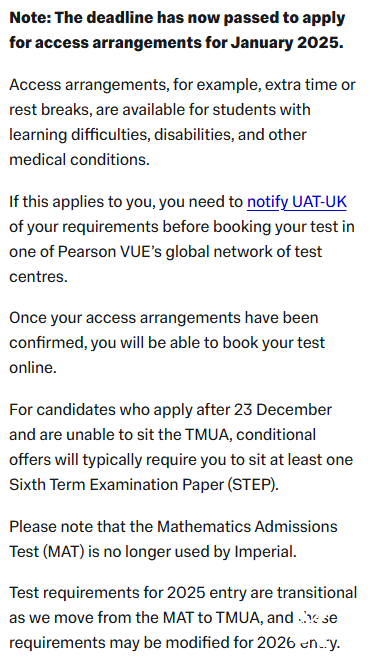370x660 pixels.
Task: Click the bold deadline note heading
Action: [x=177, y=30]
